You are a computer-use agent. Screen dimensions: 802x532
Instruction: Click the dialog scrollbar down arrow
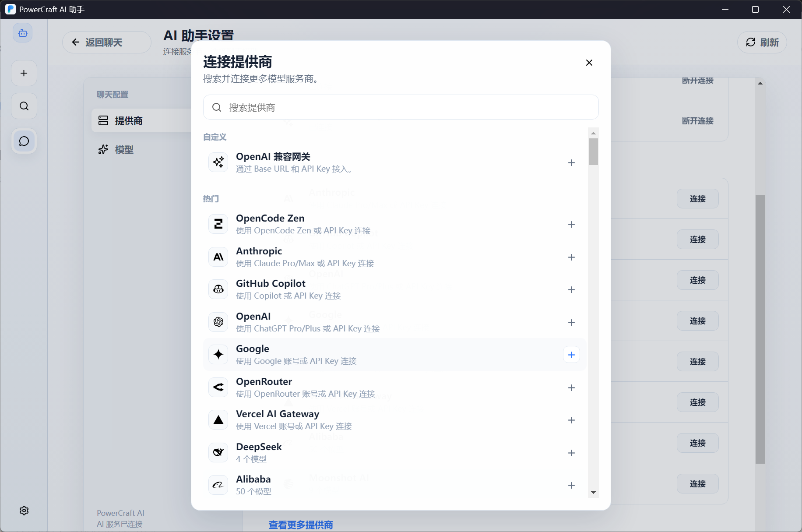[x=593, y=493]
